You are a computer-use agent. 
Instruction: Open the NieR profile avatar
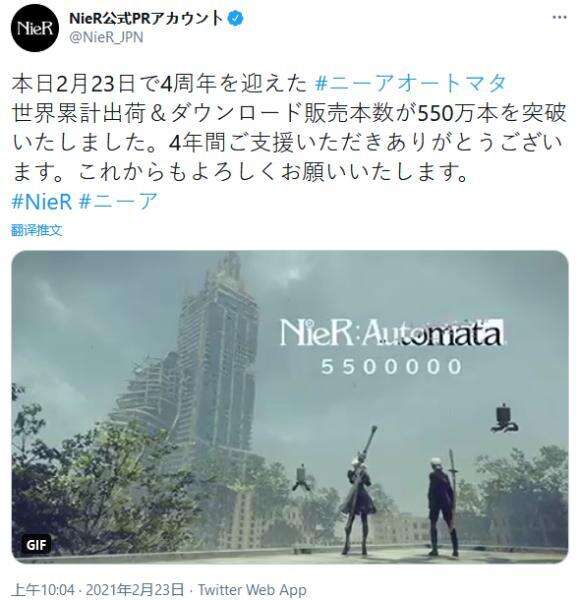pos(35,28)
